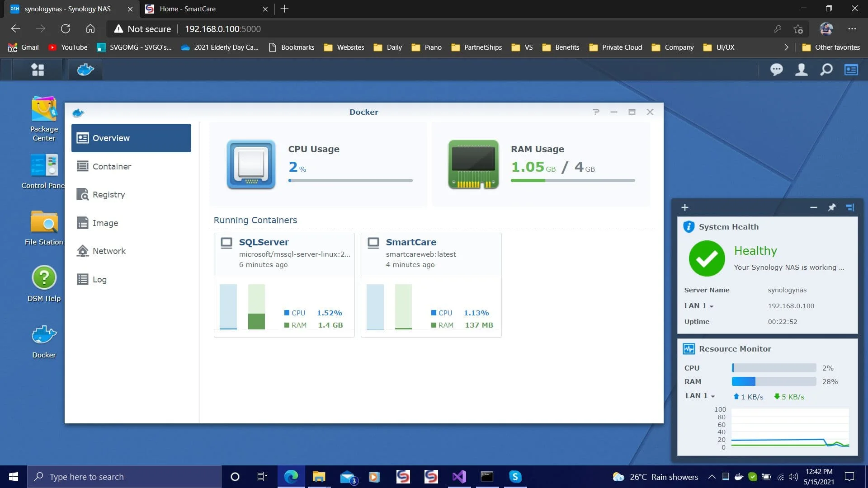The image size is (868, 488).
Task: Click the RAM Usage progress bar
Action: [573, 180]
